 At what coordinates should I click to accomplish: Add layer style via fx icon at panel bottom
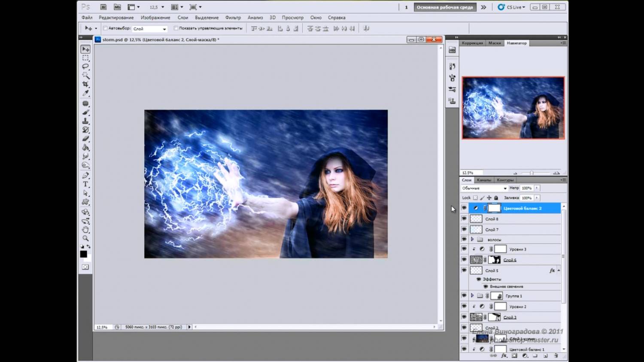(504, 356)
